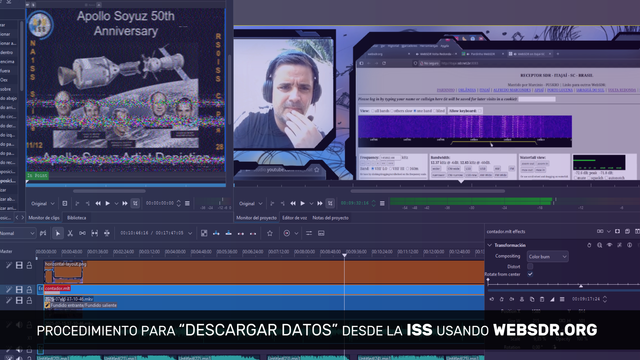Switch to Monitor de clips tab
This screenshot has width=640, height=360.
click(44, 218)
